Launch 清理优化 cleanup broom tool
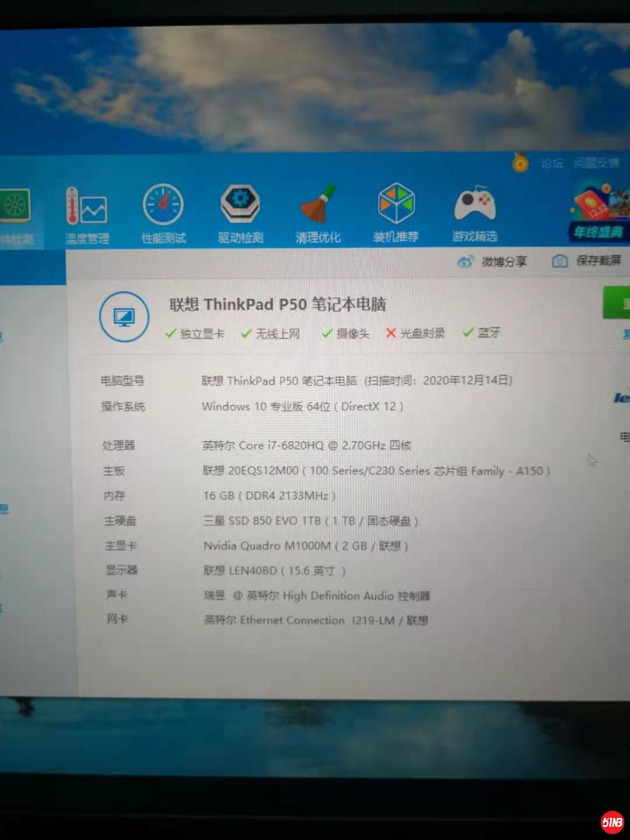 click(x=318, y=213)
